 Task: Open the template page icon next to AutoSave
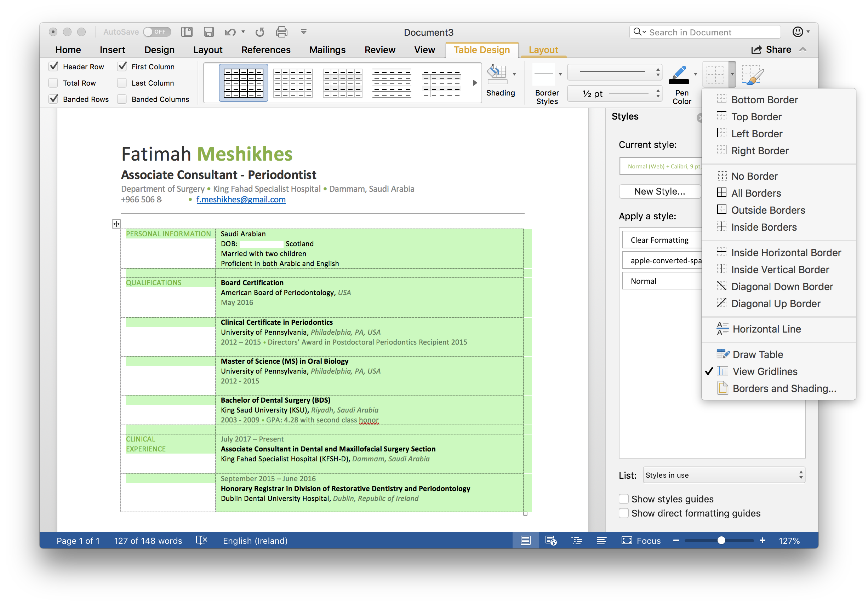click(187, 32)
